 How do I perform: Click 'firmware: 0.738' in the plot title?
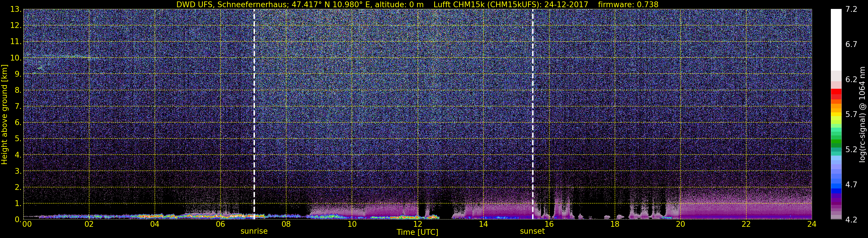628,5
